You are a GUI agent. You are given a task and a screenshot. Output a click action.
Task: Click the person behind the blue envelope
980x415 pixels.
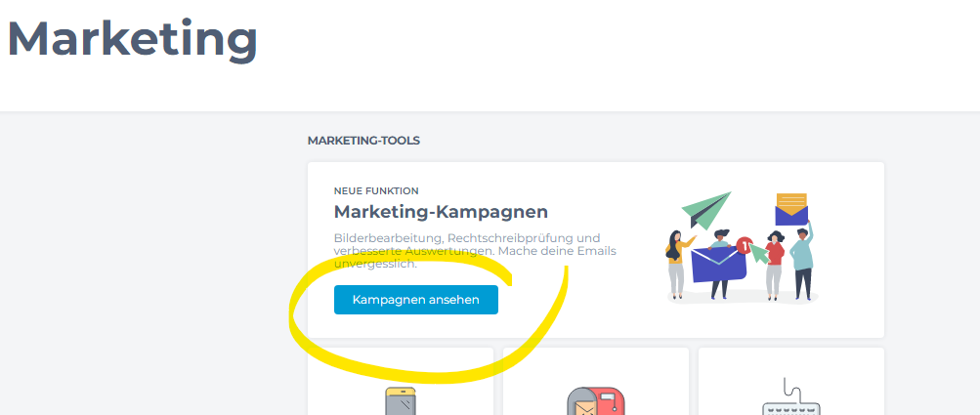click(x=721, y=237)
